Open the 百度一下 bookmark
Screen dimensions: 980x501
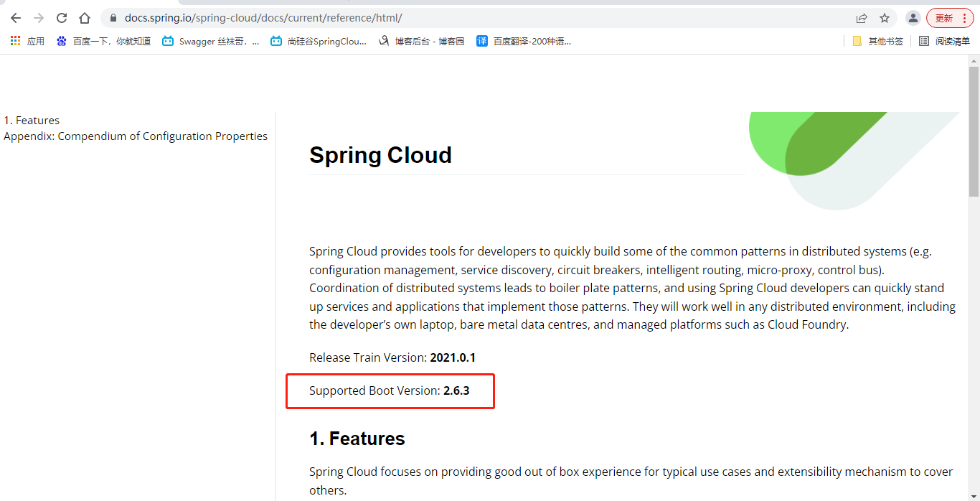[x=103, y=42]
